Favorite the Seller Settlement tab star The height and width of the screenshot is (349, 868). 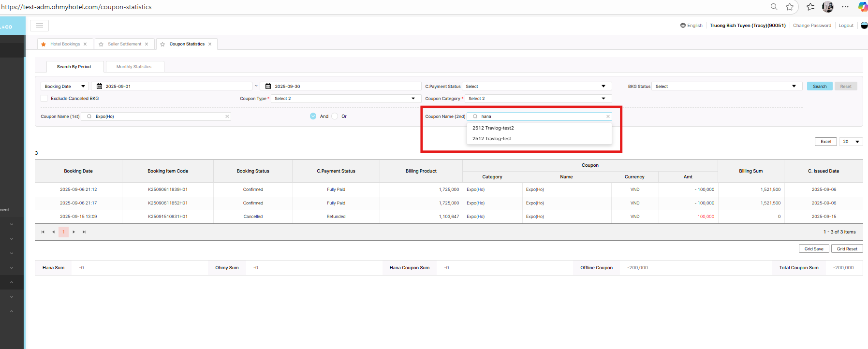click(x=101, y=44)
